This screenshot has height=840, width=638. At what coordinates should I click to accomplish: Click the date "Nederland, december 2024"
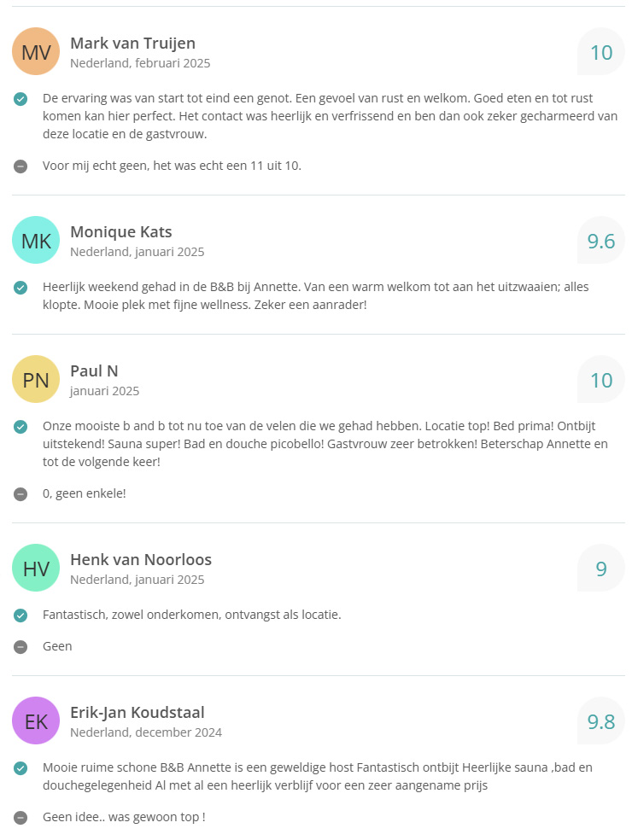[146, 732]
